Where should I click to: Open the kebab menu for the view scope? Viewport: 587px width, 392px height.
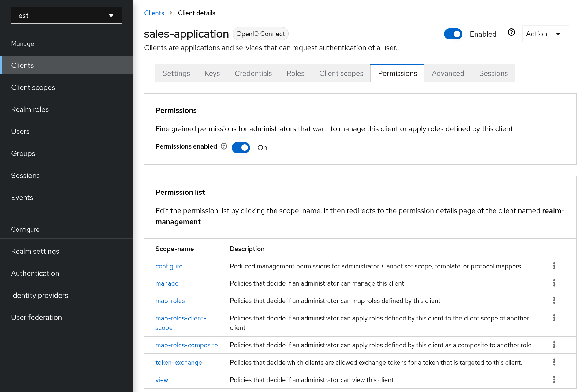click(x=554, y=380)
